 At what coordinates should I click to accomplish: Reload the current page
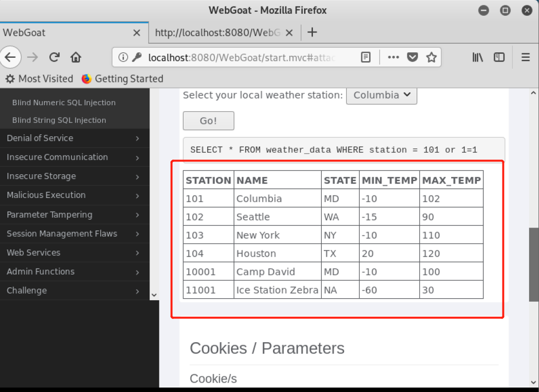pyautogui.click(x=54, y=57)
